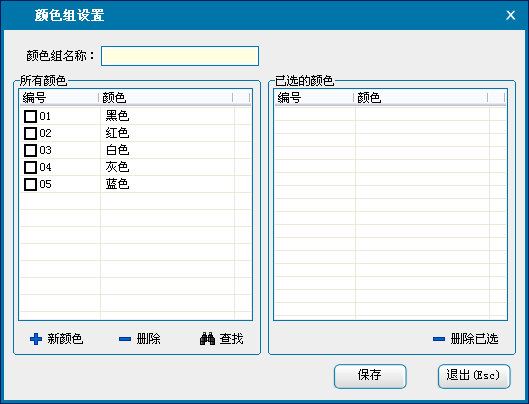Viewport: 529px width, 404px height.
Task: Toggle the 05 蓝色 checkbox
Action: 30,184
